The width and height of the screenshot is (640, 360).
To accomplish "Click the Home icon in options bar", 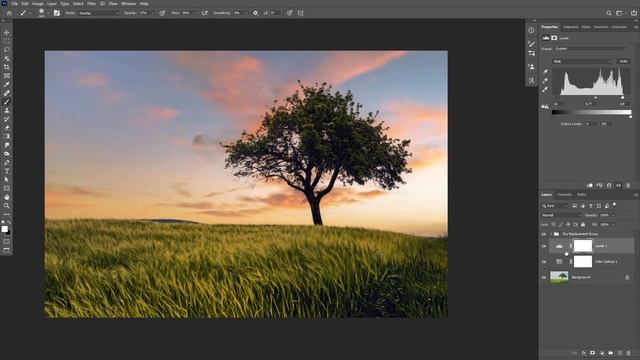I will click(9, 13).
